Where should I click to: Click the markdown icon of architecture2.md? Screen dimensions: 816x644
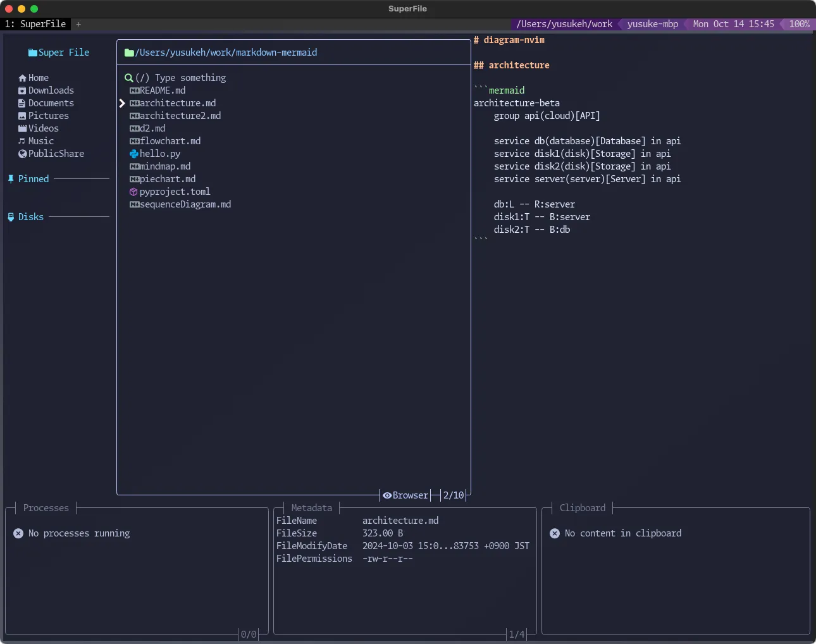pos(134,116)
